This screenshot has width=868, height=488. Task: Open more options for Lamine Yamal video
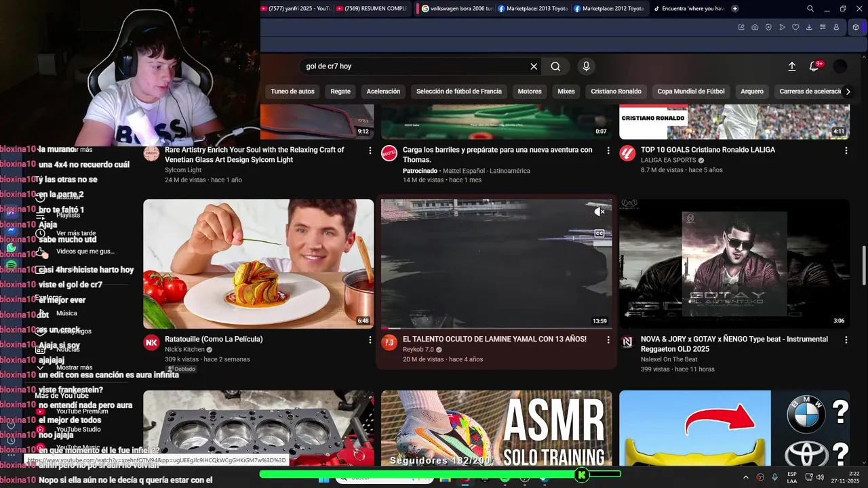[608, 340]
